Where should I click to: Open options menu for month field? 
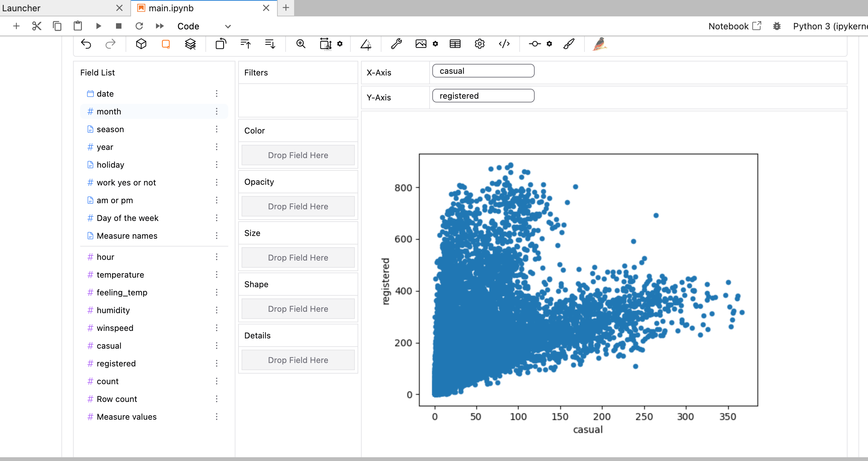point(217,111)
